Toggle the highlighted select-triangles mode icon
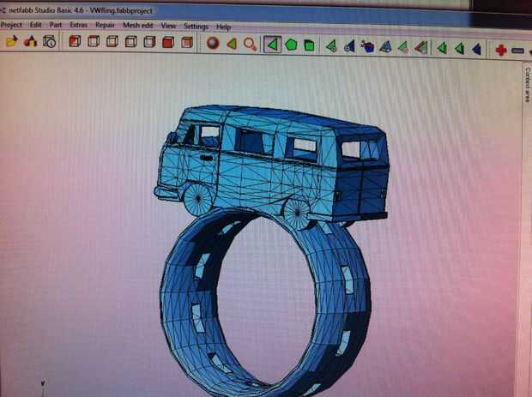The image size is (532, 397). (x=273, y=45)
